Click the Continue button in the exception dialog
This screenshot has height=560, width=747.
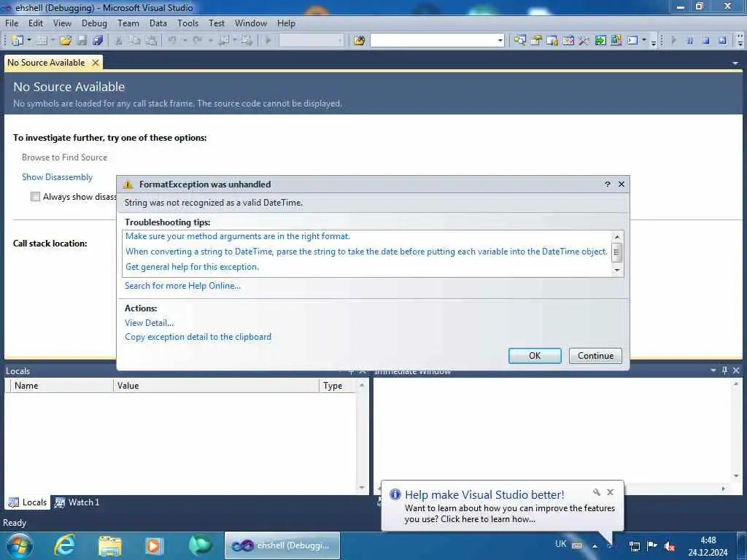point(595,356)
